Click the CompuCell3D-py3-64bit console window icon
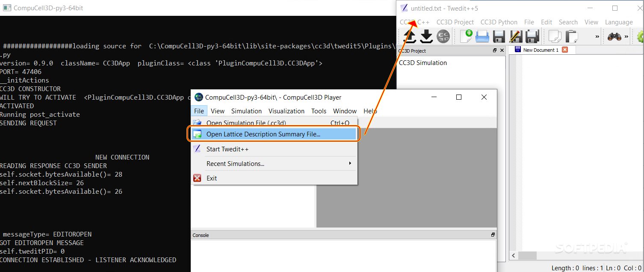Screen dimensions: 644x272 tap(7, 8)
